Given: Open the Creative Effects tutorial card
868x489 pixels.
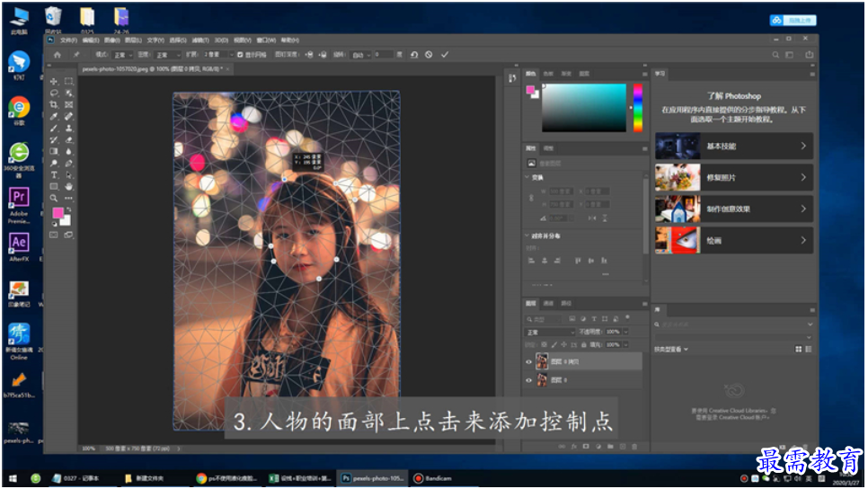Looking at the screenshot, I should coord(733,209).
